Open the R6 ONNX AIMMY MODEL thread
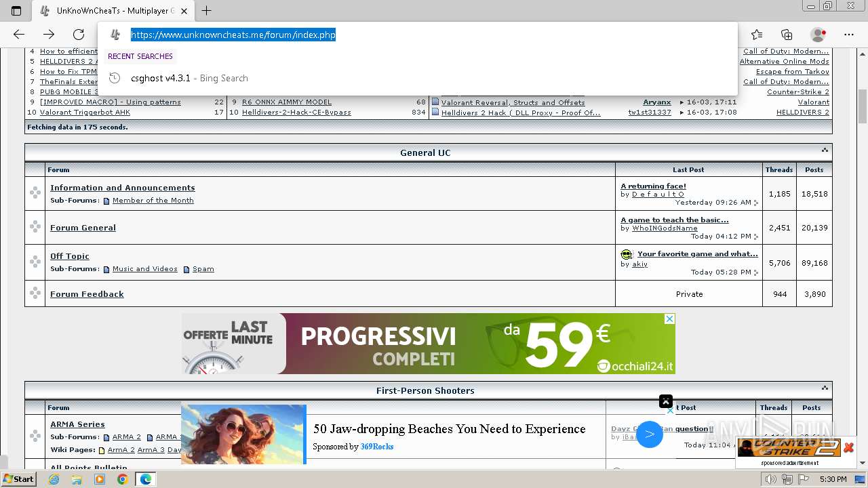 pyautogui.click(x=287, y=102)
